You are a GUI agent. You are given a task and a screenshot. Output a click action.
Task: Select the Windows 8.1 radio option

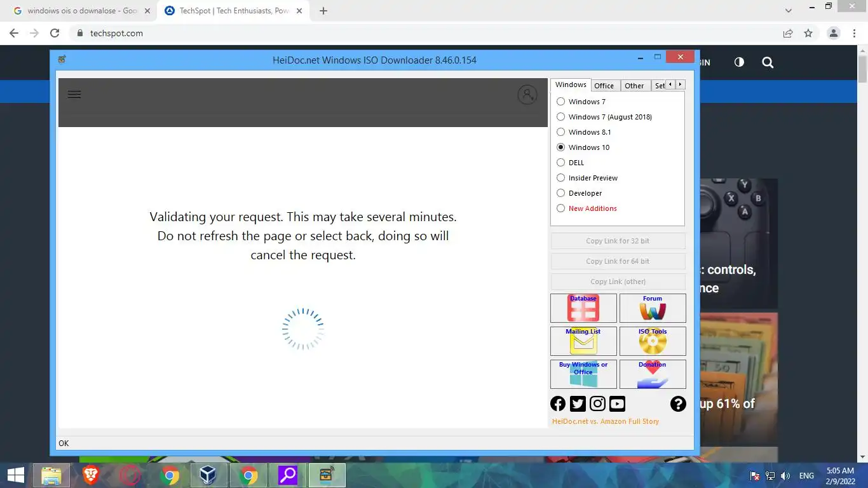click(583, 132)
